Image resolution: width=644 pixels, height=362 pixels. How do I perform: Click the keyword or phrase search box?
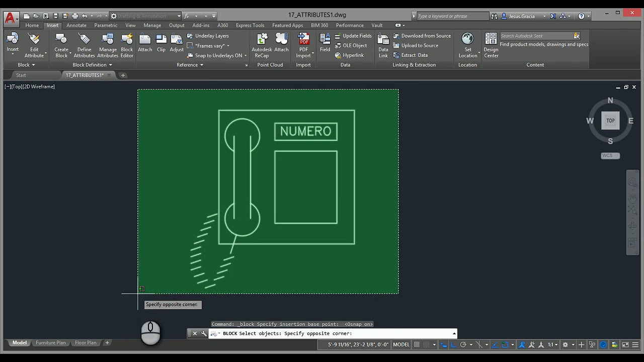[453, 16]
